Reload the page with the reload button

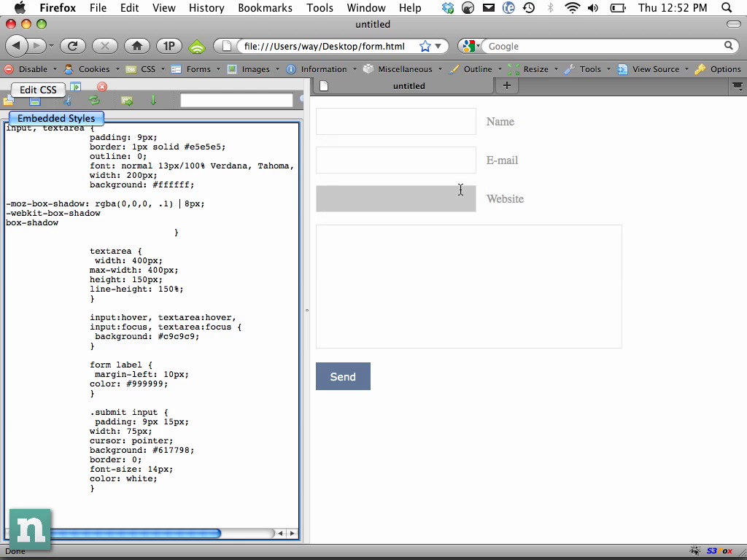[x=72, y=46]
